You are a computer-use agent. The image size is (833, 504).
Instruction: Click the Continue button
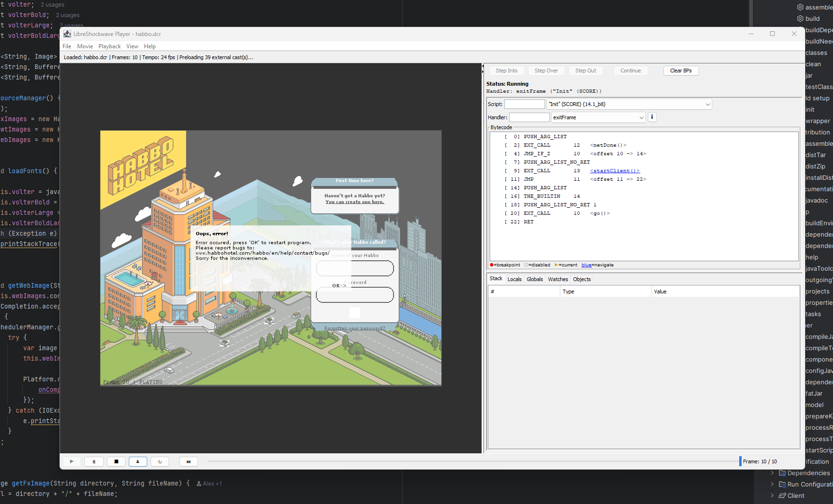(631, 71)
